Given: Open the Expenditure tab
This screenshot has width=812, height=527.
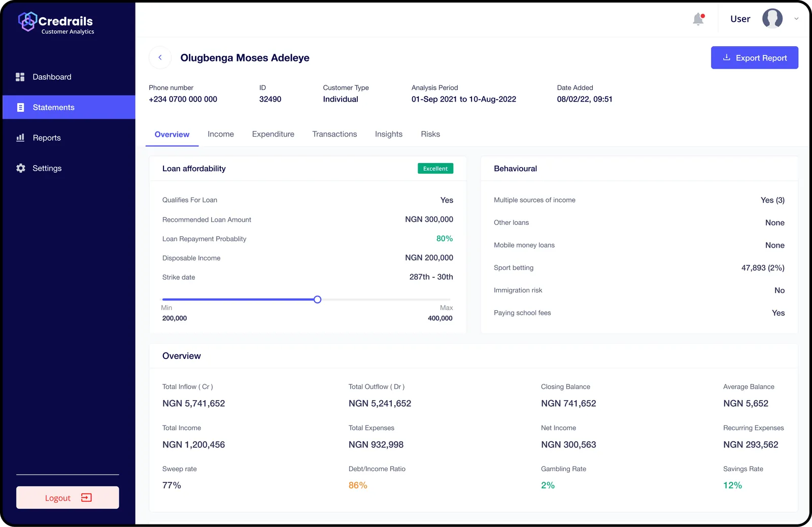Looking at the screenshot, I should pyautogui.click(x=273, y=134).
